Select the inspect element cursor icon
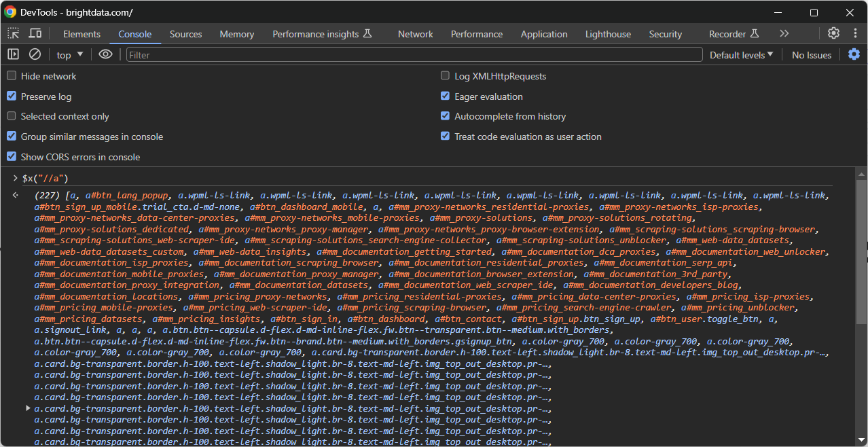This screenshot has width=868, height=447. [12, 33]
